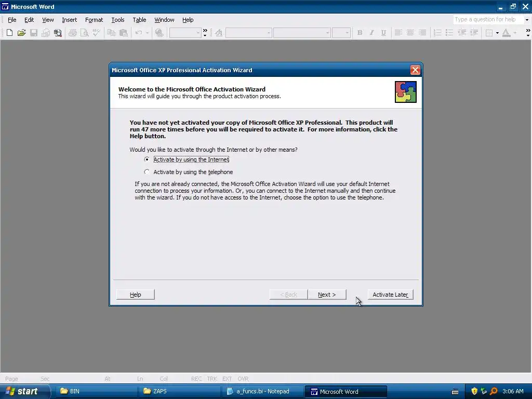Click the Numbering list toolbar icon
532x399 pixels.
tap(437, 33)
